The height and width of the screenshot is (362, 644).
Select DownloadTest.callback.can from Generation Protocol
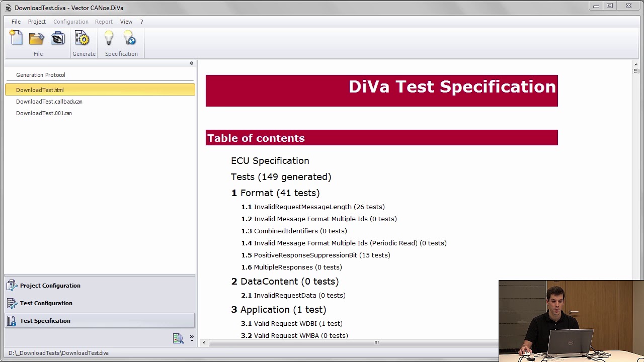pos(49,102)
